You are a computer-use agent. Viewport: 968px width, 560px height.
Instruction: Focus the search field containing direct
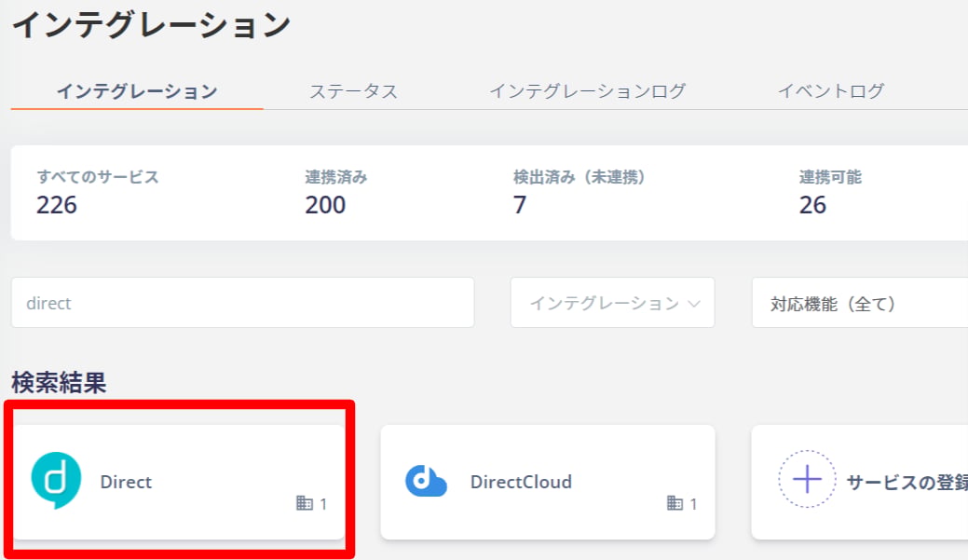[242, 303]
